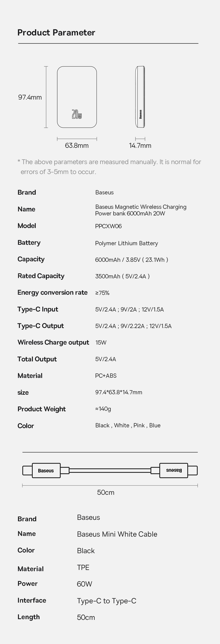Click the Type-C to Type-C interface value
This screenshot has height=644, width=220.
pos(106,601)
